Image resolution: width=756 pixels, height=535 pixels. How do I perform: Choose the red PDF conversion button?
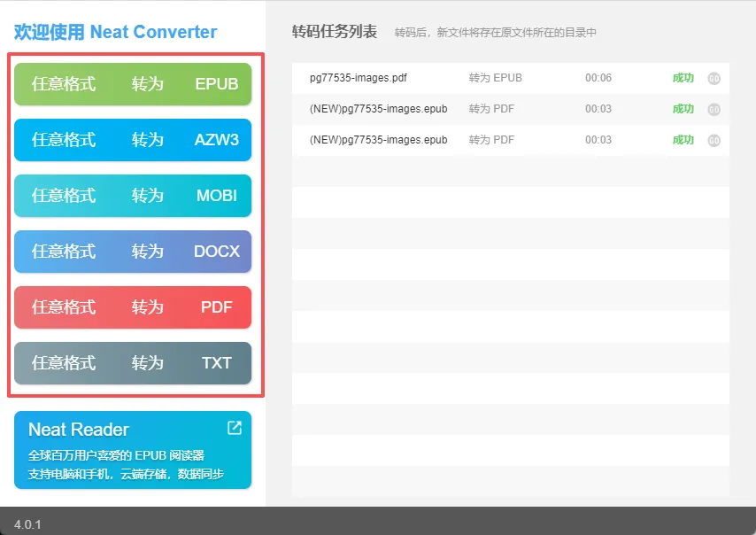click(x=133, y=307)
